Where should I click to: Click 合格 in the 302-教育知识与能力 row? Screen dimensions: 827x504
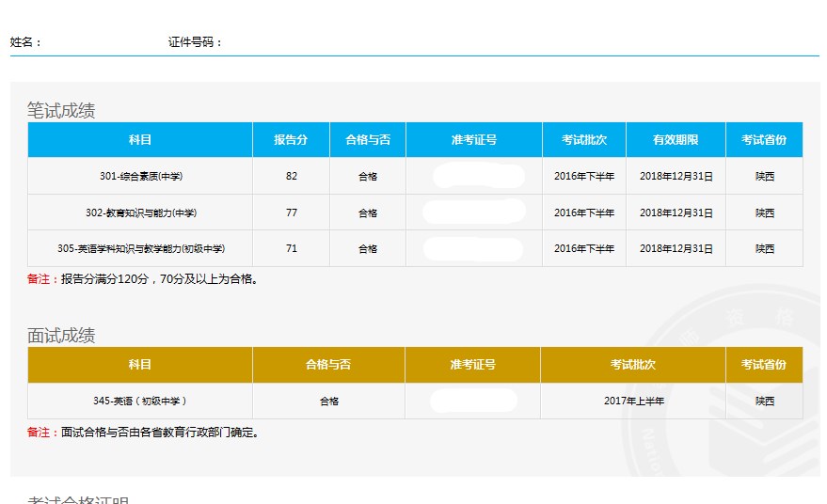(368, 213)
